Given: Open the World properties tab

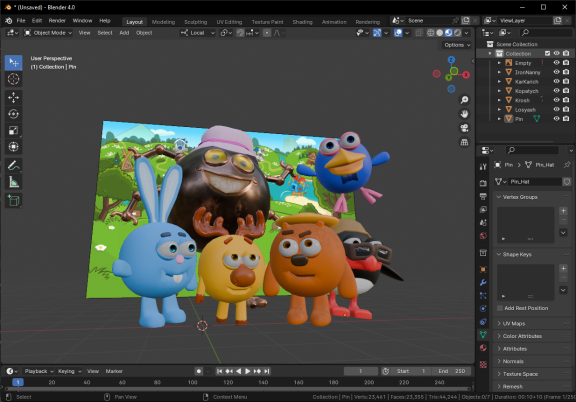Looking at the screenshot, I should (x=483, y=236).
